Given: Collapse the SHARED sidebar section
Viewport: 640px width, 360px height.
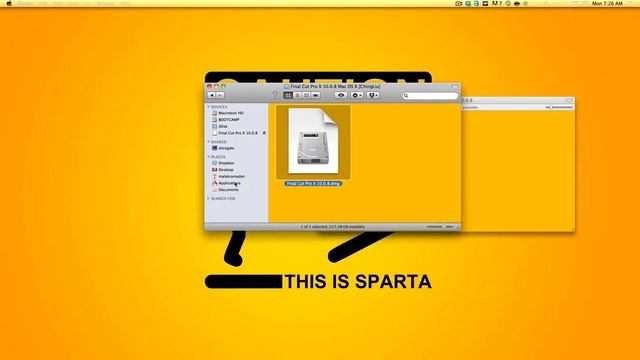Looking at the screenshot, I should tap(208, 142).
